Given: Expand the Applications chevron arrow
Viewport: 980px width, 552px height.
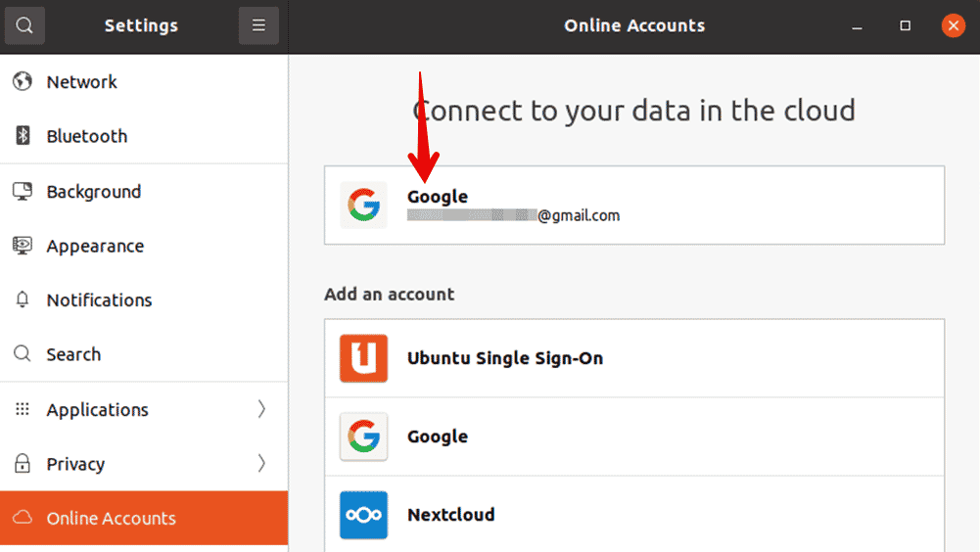Looking at the screenshot, I should point(261,409).
